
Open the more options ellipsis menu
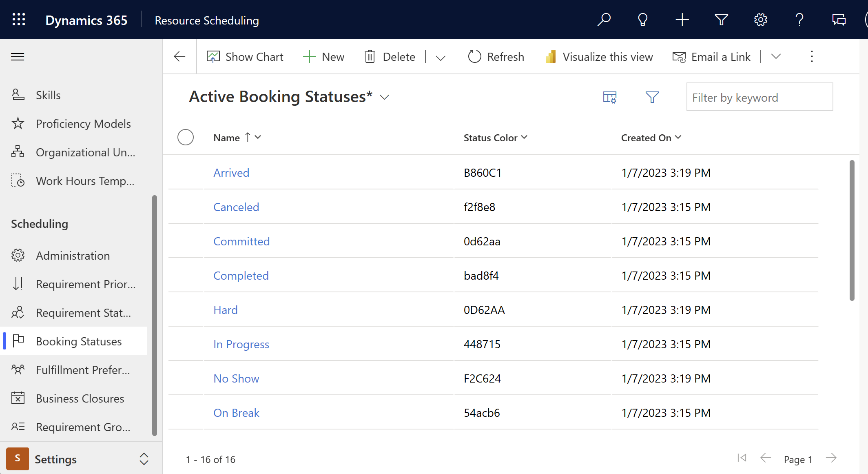[x=811, y=57]
